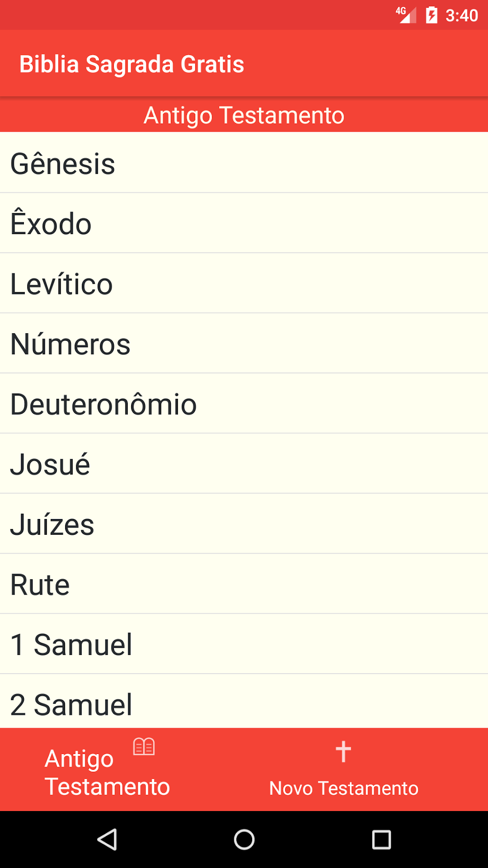Open recent apps with square icon
The width and height of the screenshot is (488, 868).
point(381,839)
